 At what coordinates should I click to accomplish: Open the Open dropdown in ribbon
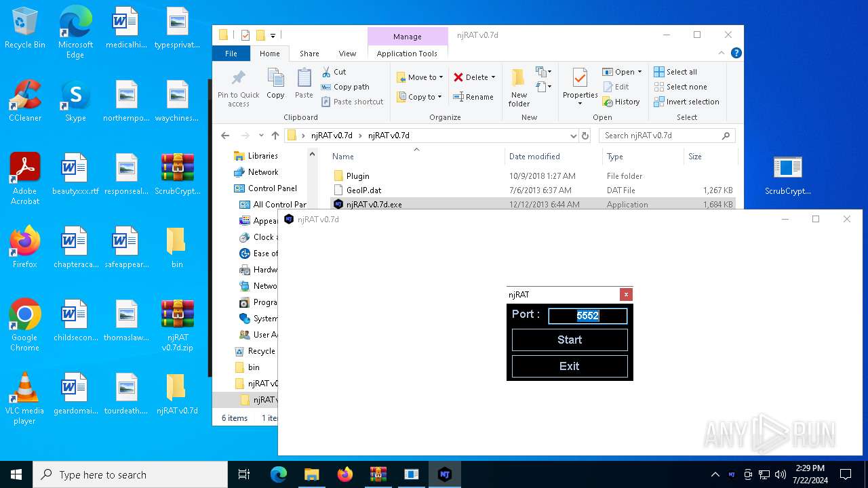pos(622,72)
